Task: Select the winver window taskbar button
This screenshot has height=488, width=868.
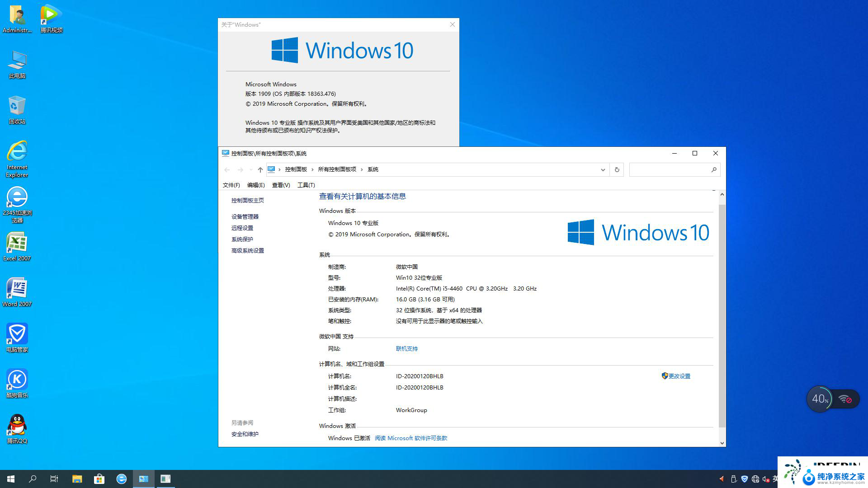Action: [166, 479]
